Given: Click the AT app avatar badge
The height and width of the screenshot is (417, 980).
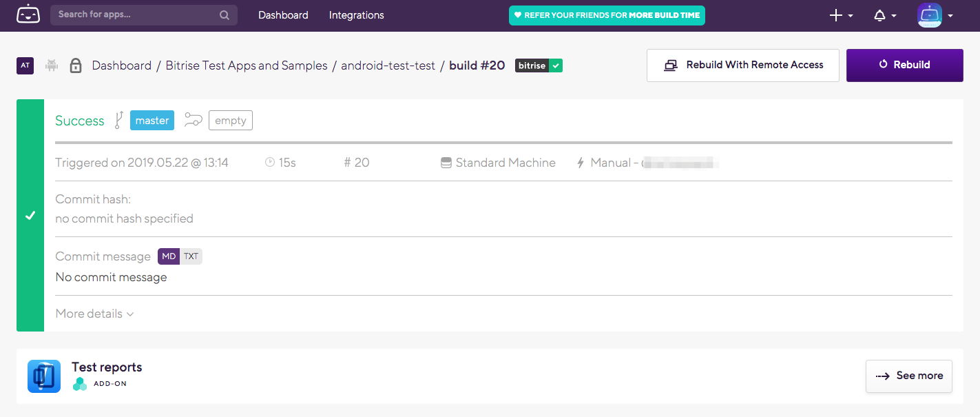Looking at the screenshot, I should 25,65.
